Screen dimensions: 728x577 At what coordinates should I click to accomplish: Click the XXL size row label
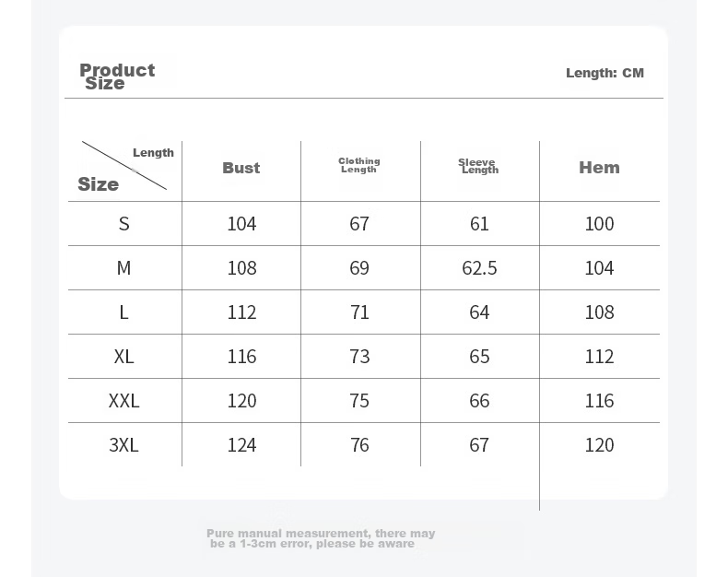[124, 401]
